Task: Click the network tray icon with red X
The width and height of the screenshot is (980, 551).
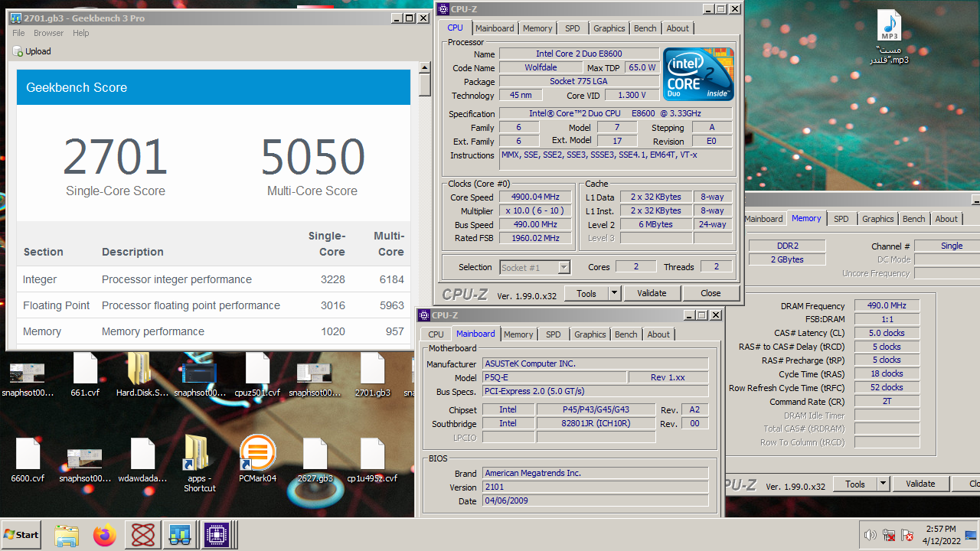Action: coord(889,535)
